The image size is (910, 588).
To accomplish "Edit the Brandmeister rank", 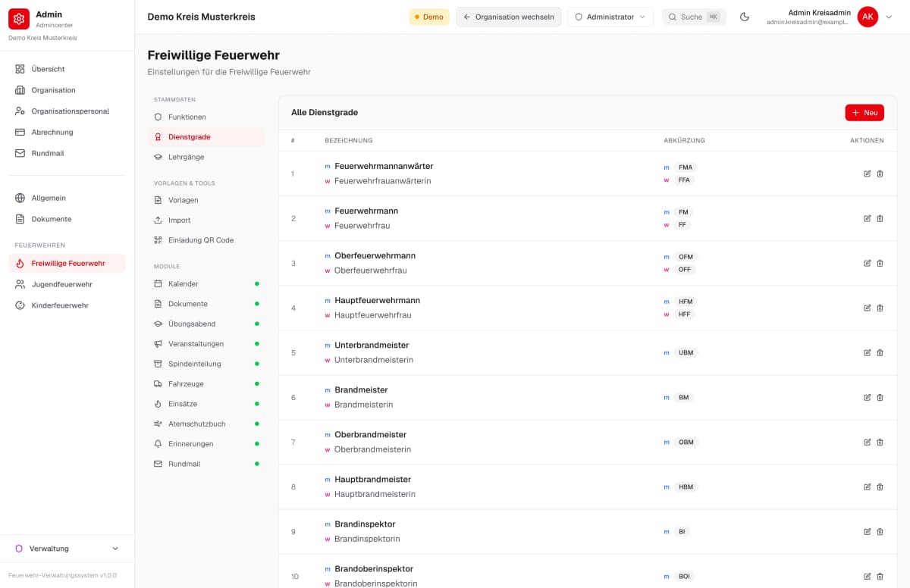I will 868,397.
